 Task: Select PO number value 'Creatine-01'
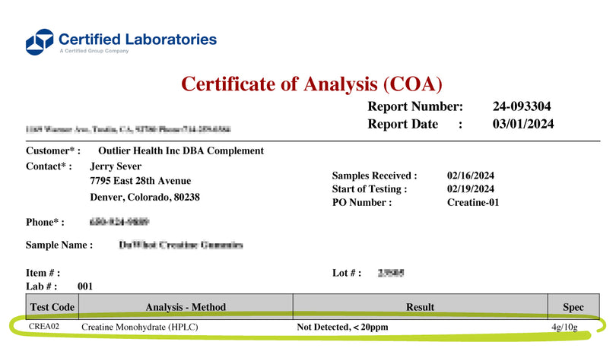pos(472,203)
